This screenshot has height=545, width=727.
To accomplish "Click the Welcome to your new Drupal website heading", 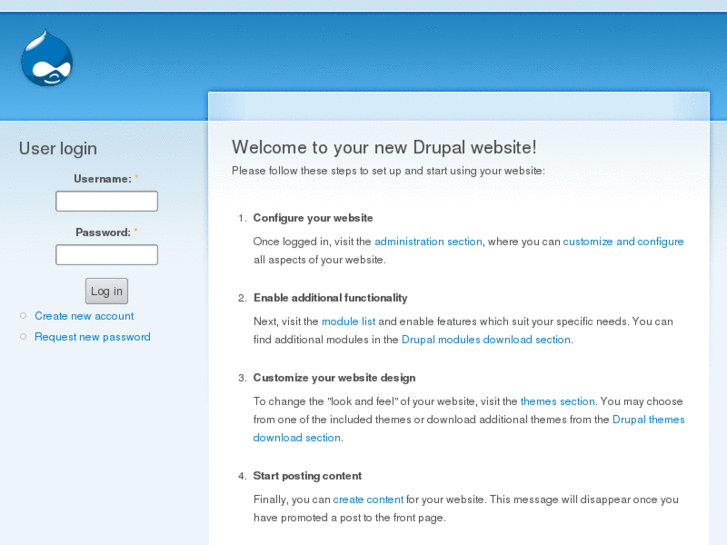I will pos(384,147).
